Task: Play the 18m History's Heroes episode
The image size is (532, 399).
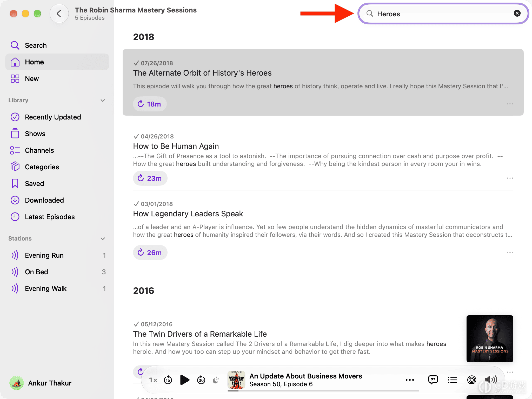Action: tap(150, 104)
